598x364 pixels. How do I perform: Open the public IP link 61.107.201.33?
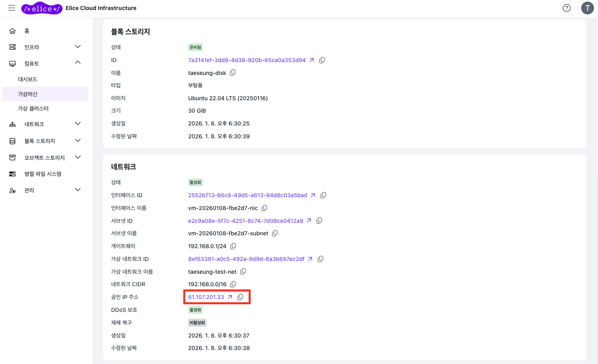click(x=206, y=297)
